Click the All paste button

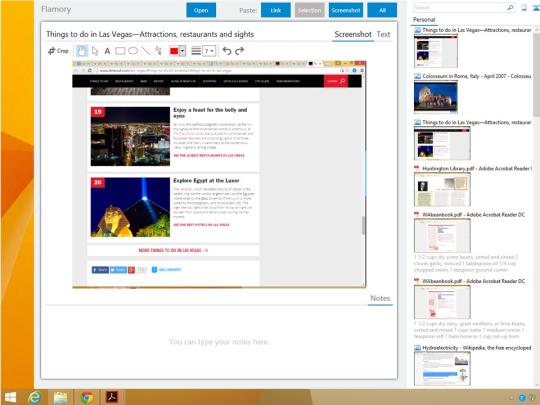(382, 10)
